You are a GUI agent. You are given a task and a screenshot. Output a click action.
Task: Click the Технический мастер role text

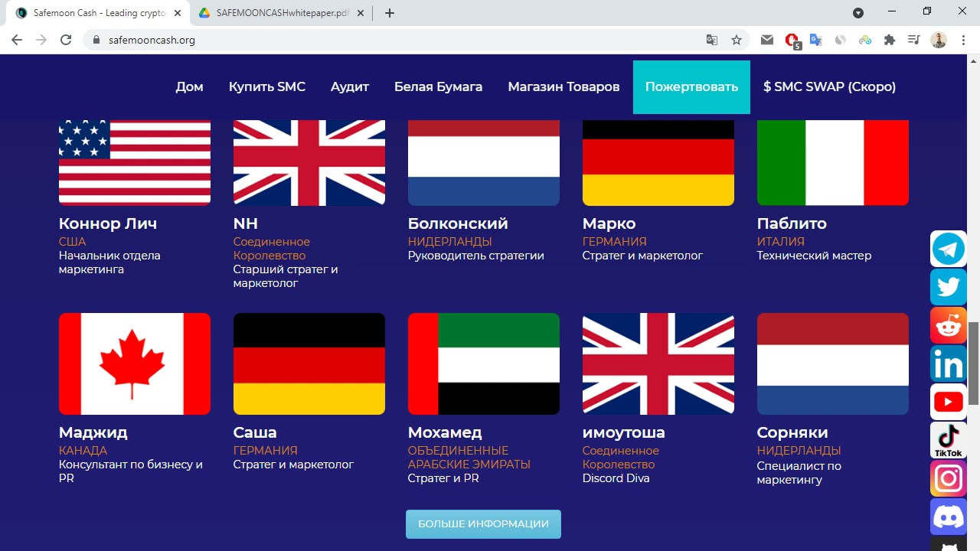point(814,256)
